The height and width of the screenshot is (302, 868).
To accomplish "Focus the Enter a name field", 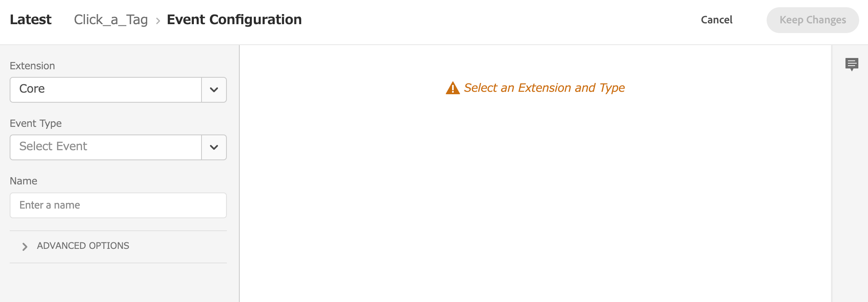I will tap(118, 205).
